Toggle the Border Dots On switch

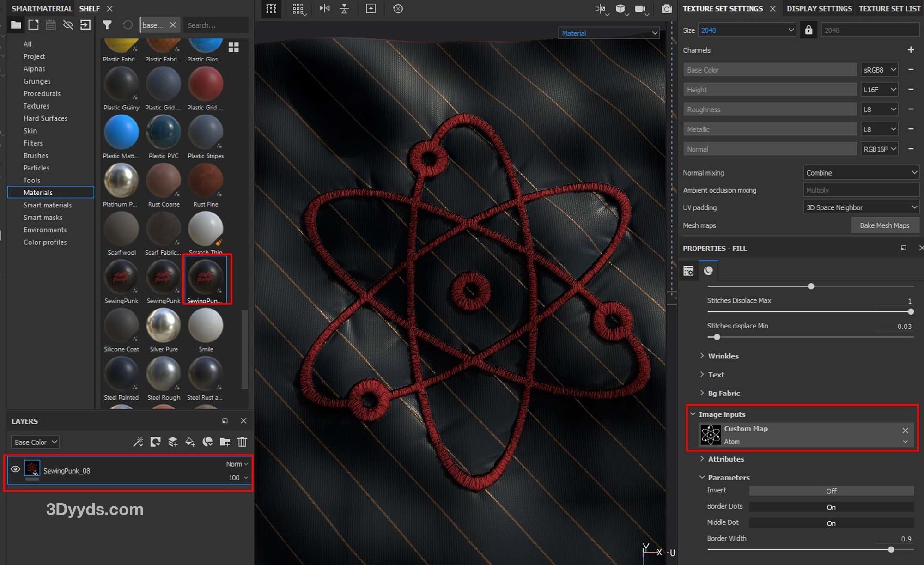click(x=831, y=507)
